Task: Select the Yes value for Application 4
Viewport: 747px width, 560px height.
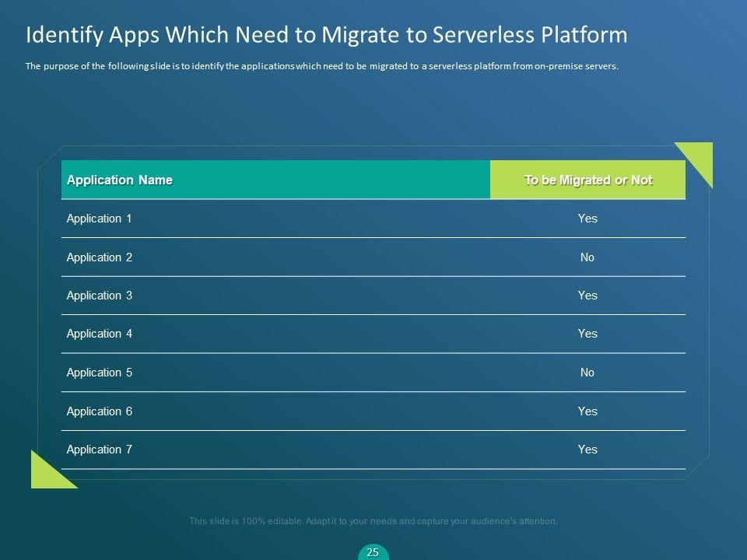Action: [x=587, y=334]
